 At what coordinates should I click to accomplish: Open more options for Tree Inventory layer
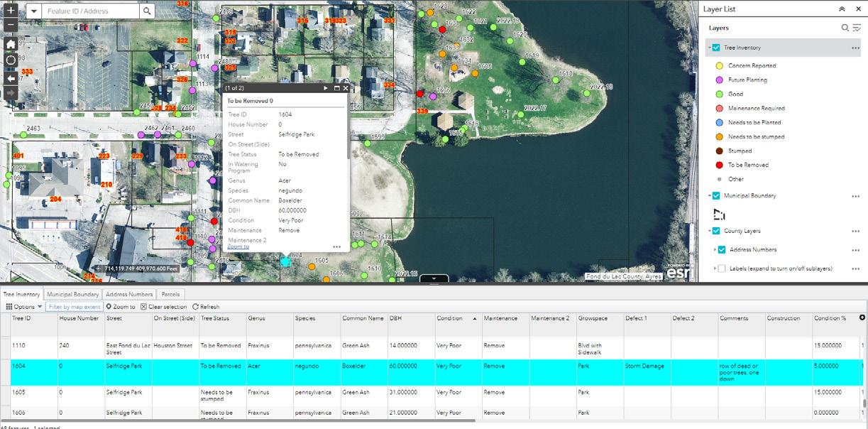[x=855, y=48]
